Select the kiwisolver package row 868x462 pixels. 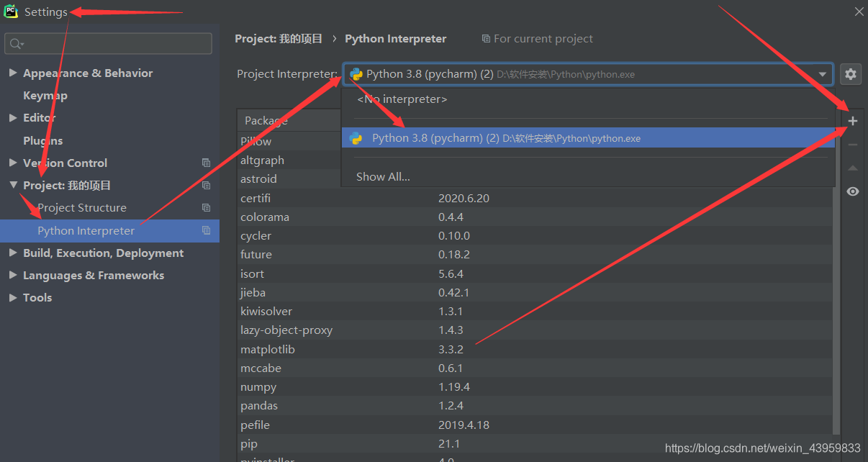535,312
